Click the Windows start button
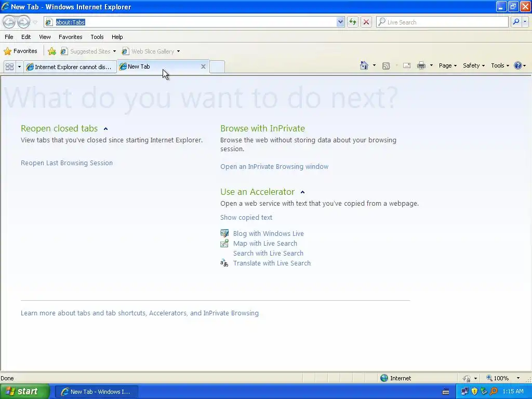 24,391
